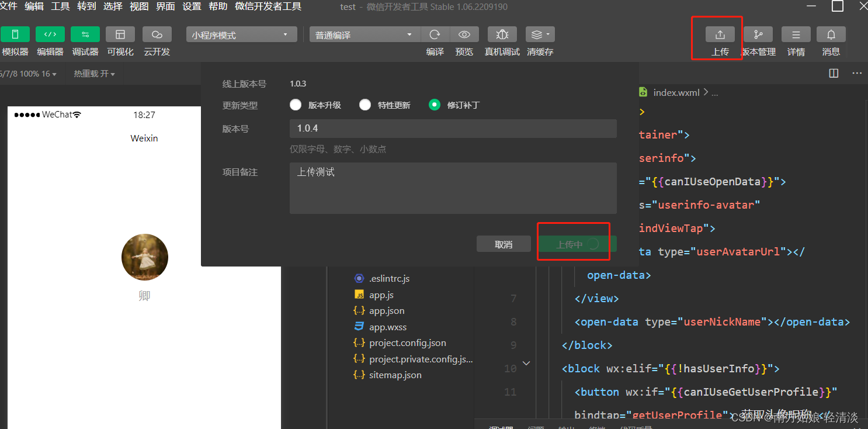The height and width of the screenshot is (429, 868).
Task: Click the version number field 1.0.4
Action: pyautogui.click(x=453, y=129)
